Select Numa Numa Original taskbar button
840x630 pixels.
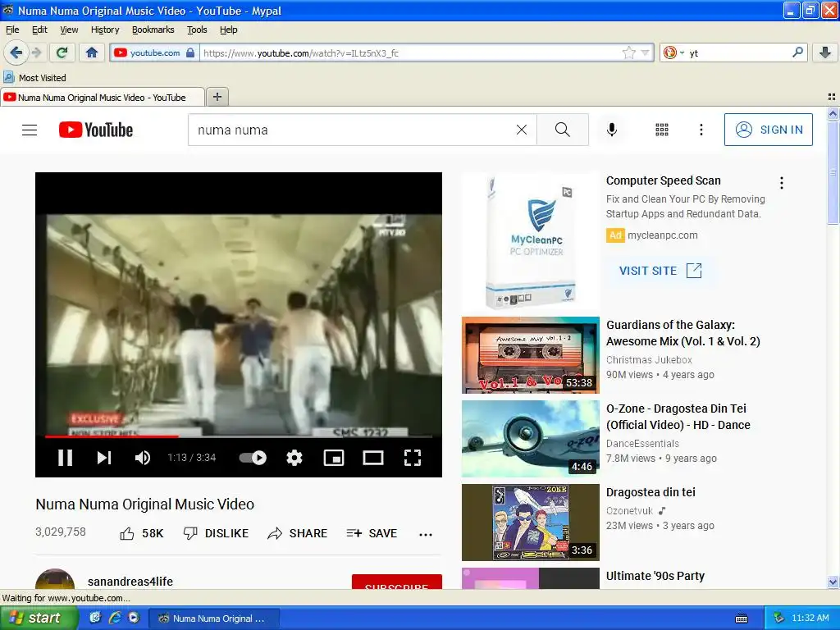click(x=213, y=619)
